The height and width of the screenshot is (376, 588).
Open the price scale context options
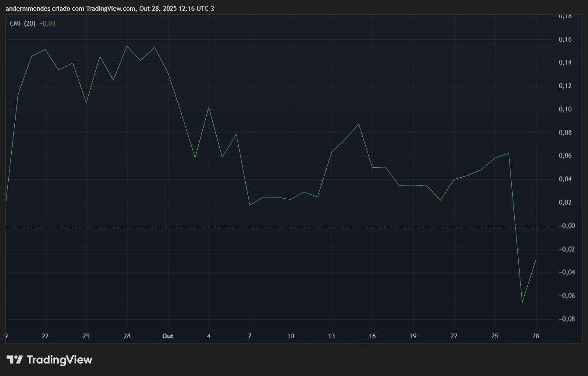pos(567,173)
